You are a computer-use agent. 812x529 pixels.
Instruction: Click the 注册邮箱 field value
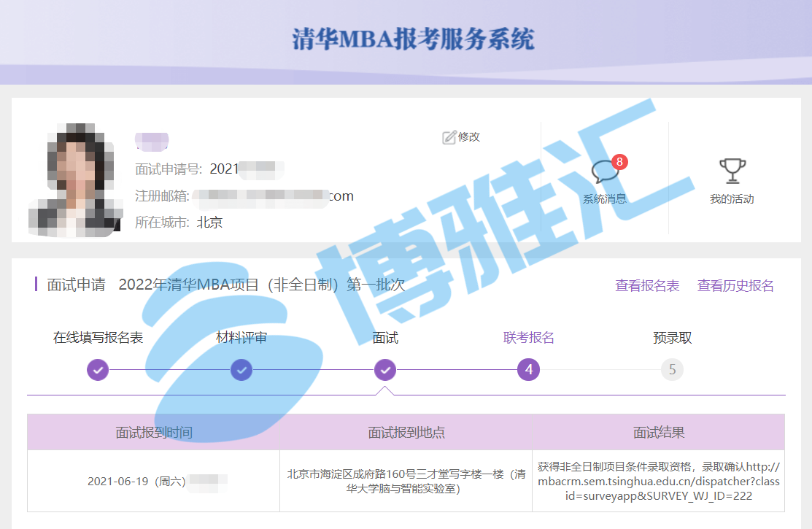pyautogui.click(x=273, y=196)
